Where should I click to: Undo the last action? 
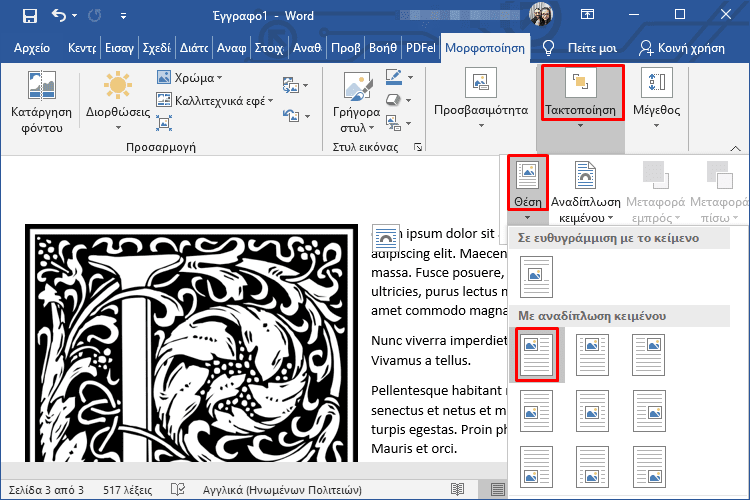[x=59, y=16]
